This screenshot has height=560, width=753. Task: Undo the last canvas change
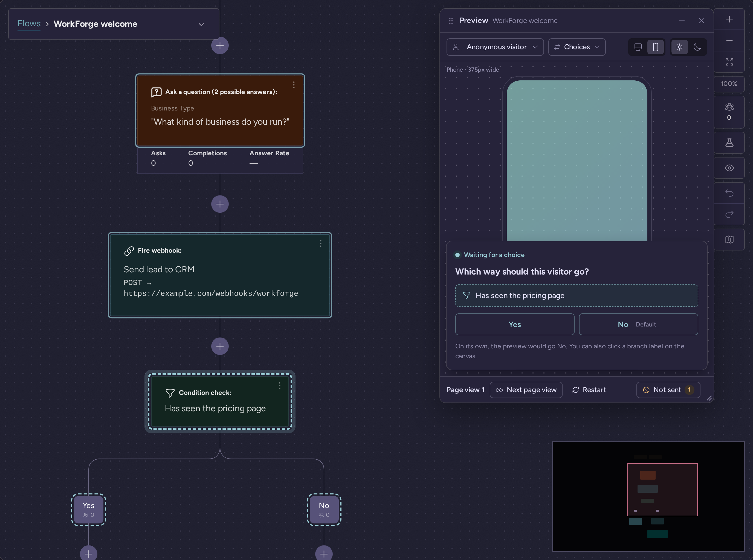(729, 193)
